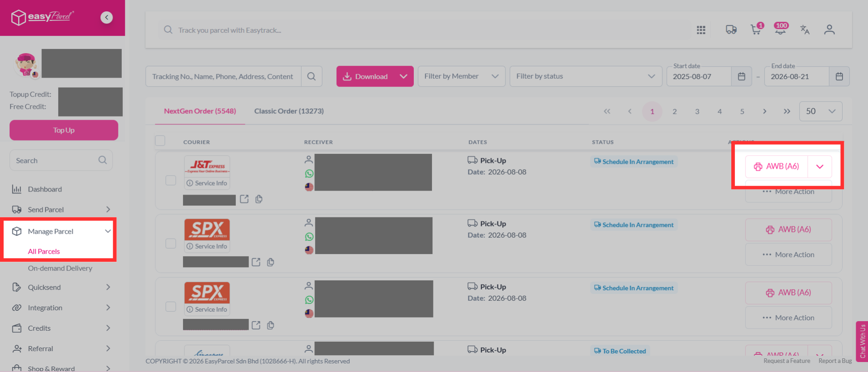Viewport: 868px width, 372px height.
Task: Open More Action for first SPX parcel
Action: (789, 255)
